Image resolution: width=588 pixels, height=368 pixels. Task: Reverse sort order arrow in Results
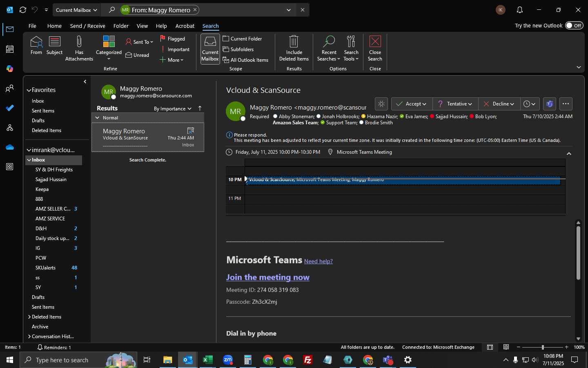(200, 108)
